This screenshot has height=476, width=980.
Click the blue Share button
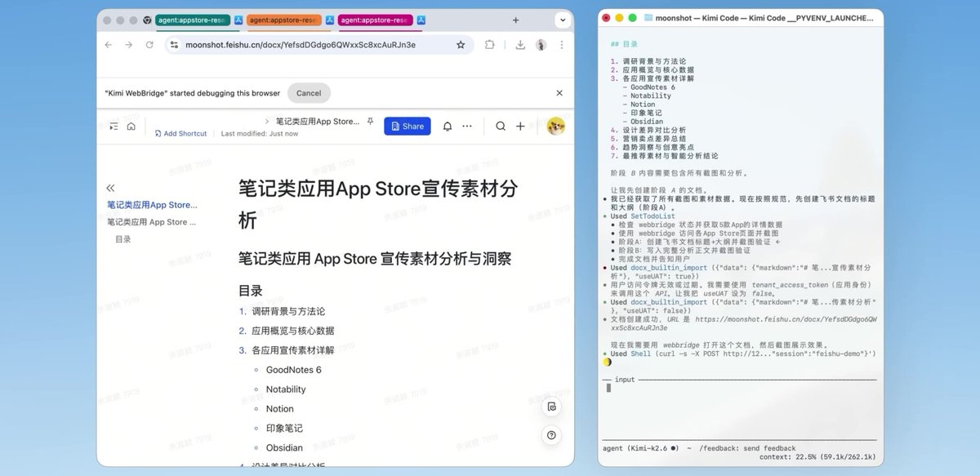pos(407,126)
